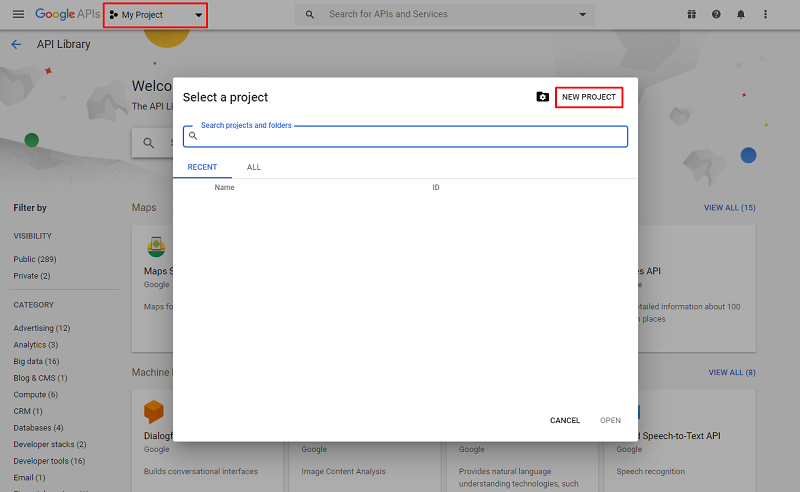Go back with the API Library arrow
The height and width of the screenshot is (492, 800).
(16, 44)
